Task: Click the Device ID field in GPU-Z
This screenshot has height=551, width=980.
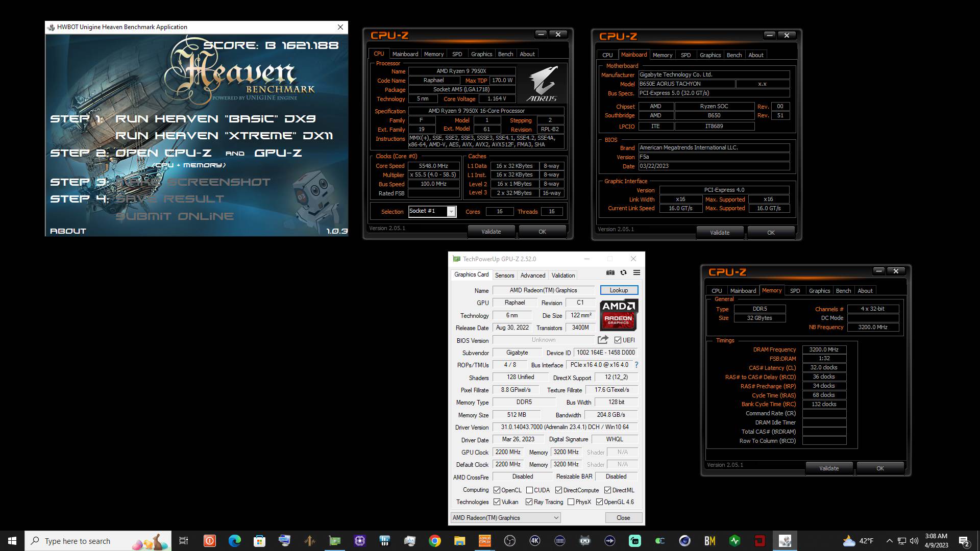Action: pyautogui.click(x=605, y=353)
